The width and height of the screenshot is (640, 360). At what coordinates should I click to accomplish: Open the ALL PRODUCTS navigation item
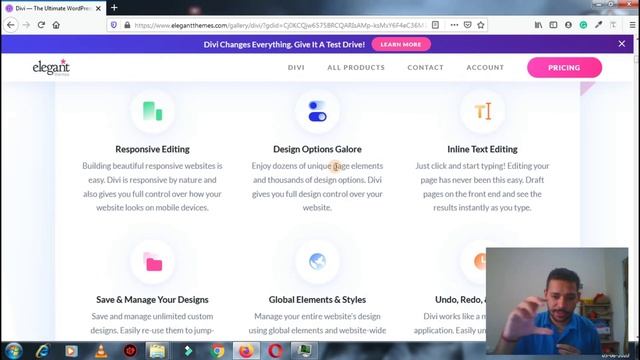pyautogui.click(x=356, y=67)
